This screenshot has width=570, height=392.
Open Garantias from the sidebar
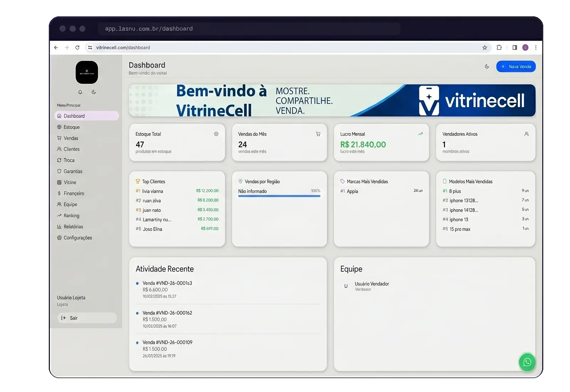coord(87,171)
